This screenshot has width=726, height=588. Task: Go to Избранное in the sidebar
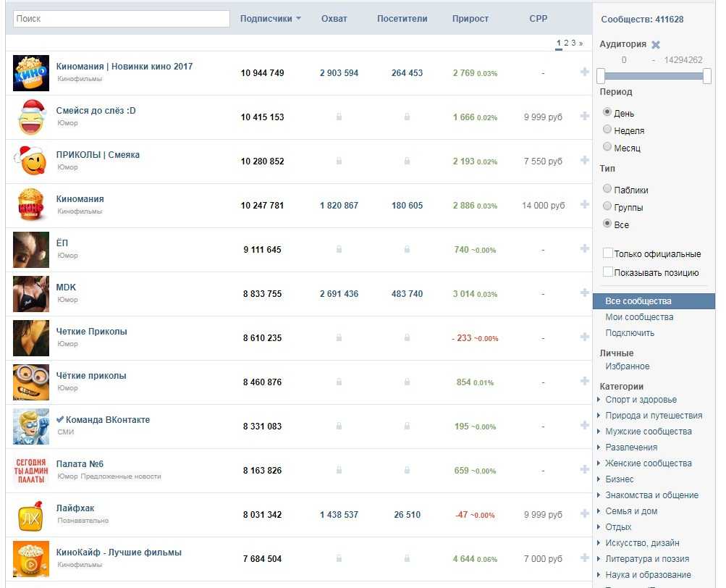click(x=628, y=366)
